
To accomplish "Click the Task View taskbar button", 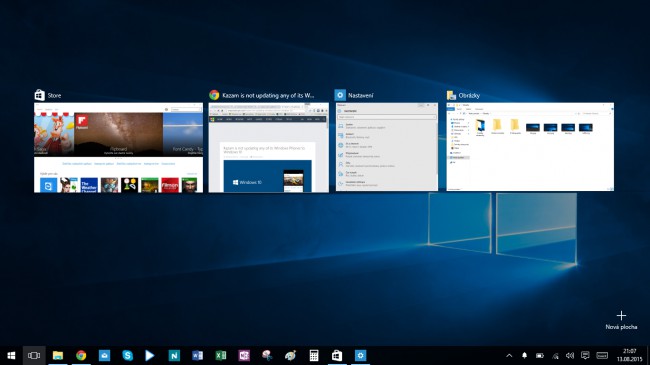I will coord(34,355).
